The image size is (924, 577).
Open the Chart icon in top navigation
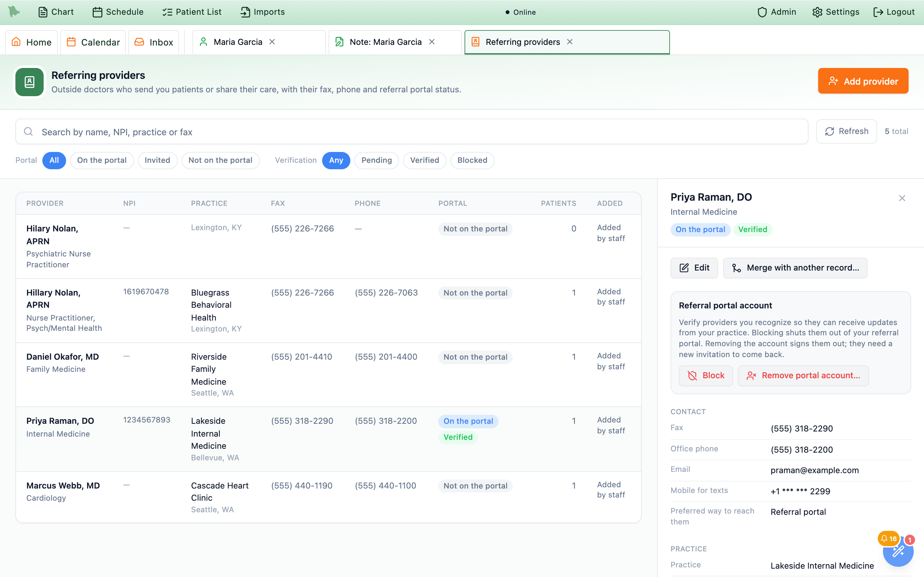pos(43,12)
